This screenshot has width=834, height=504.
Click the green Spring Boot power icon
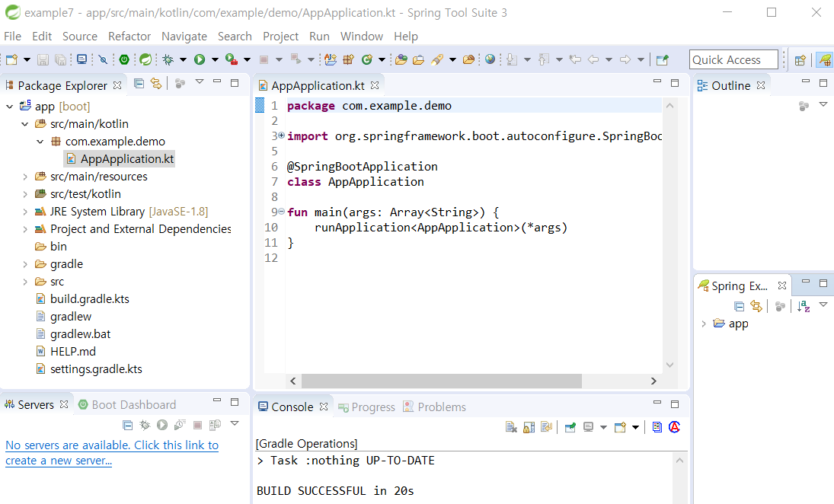coord(124,59)
